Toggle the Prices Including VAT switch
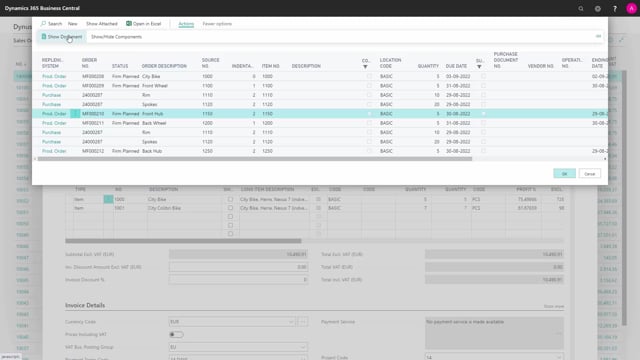 [x=176, y=334]
